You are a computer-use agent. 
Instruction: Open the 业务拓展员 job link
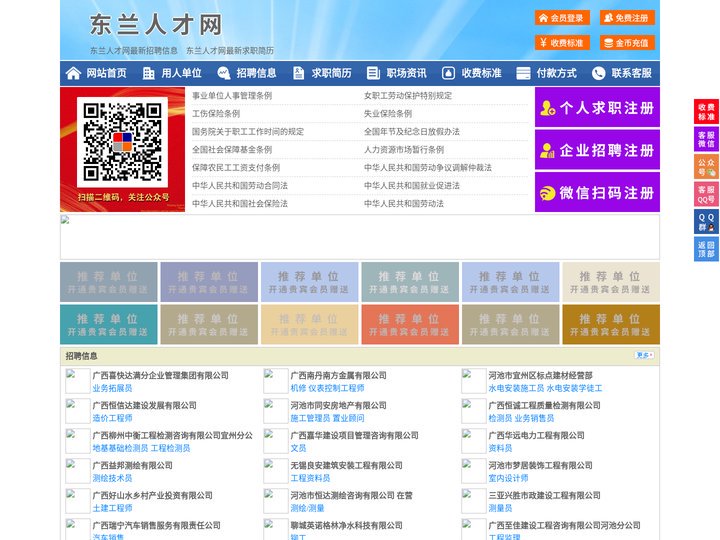click(x=112, y=388)
